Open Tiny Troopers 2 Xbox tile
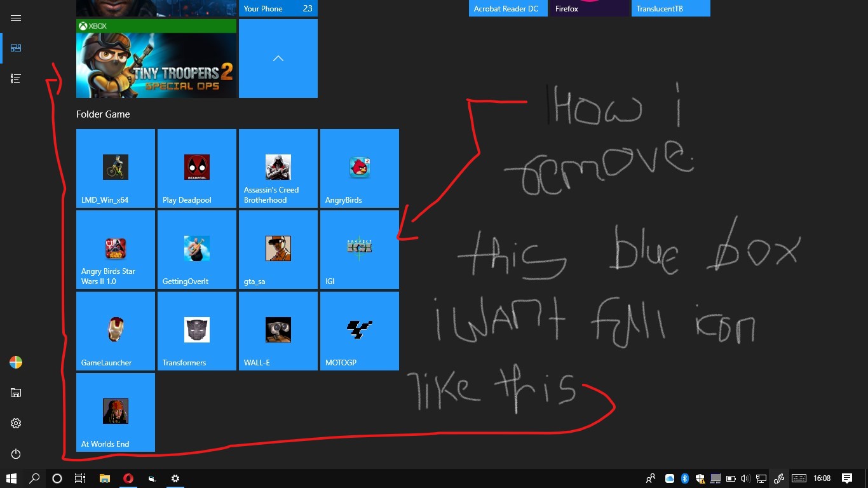This screenshot has height=488, width=868. pyautogui.click(x=156, y=58)
